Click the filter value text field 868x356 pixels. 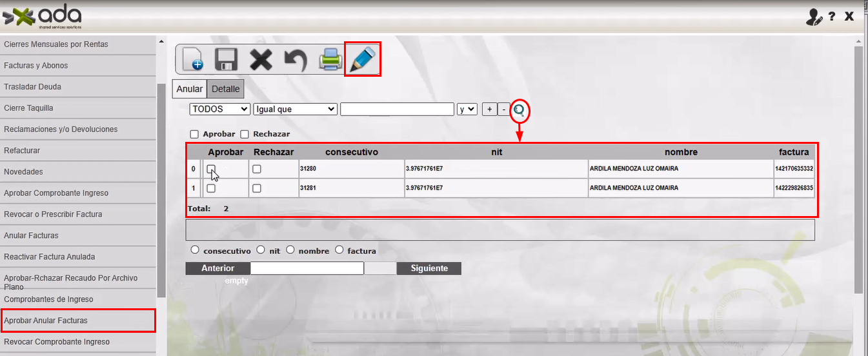tap(397, 110)
